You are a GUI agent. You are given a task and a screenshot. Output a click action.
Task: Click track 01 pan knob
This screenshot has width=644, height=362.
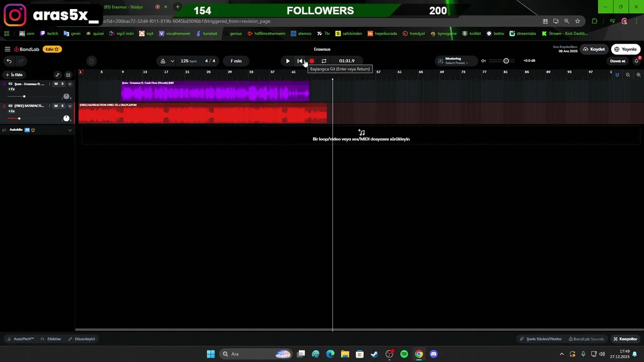click(66, 96)
